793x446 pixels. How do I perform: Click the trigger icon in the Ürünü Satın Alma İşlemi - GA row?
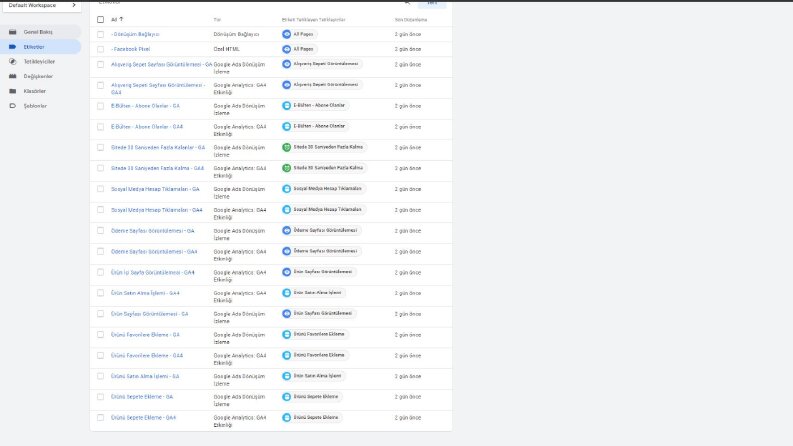tap(286, 376)
